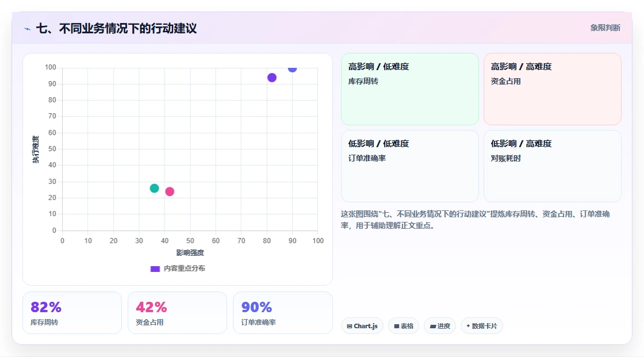
Task: Select the blue scatter point at 90
Action: tap(293, 68)
